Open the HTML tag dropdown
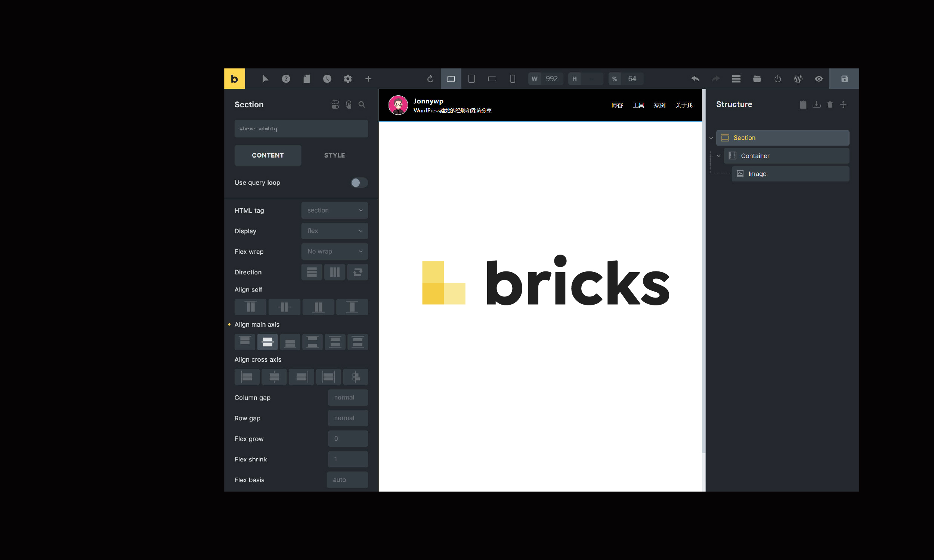This screenshot has height=560, width=934. (x=334, y=210)
